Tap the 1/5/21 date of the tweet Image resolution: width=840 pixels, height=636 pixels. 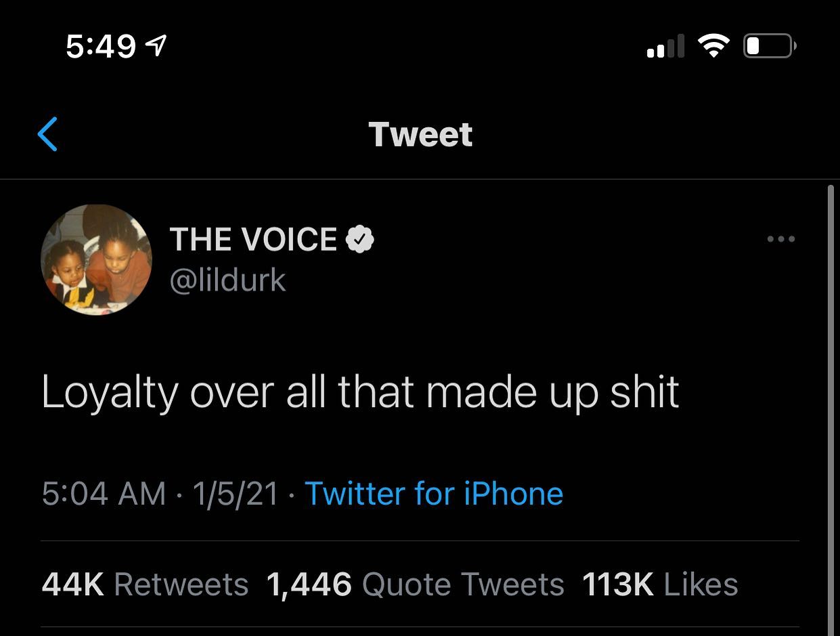(x=236, y=493)
